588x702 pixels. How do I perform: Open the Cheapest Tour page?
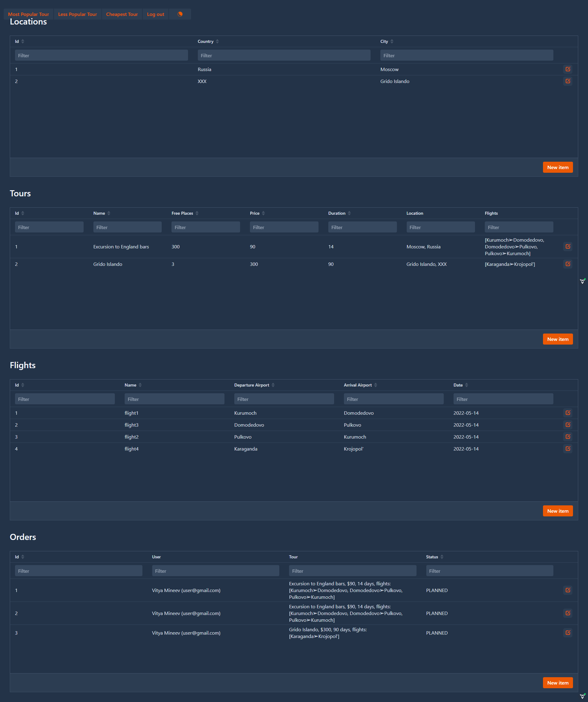click(x=122, y=14)
